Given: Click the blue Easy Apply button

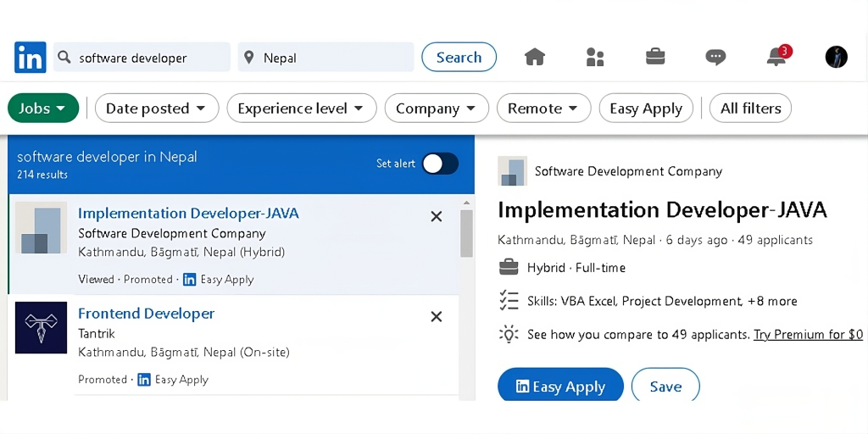Looking at the screenshot, I should pyautogui.click(x=560, y=386).
